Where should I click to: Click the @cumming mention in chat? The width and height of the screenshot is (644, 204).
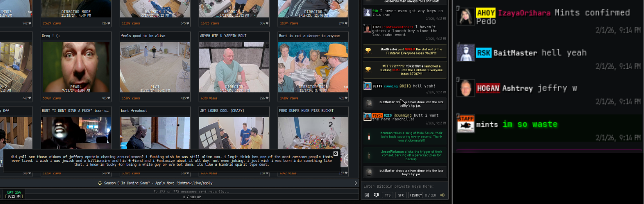403,115
